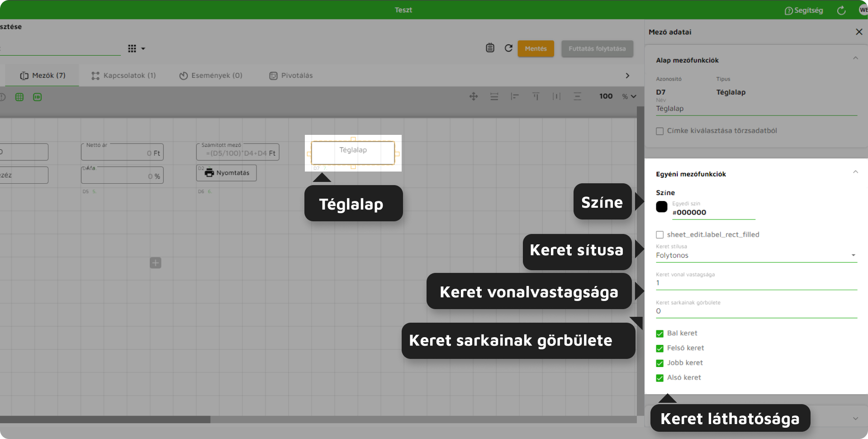Collapse the Egyéni mezőfunkciók section
Screen dimensions: 868x439
[855, 172]
